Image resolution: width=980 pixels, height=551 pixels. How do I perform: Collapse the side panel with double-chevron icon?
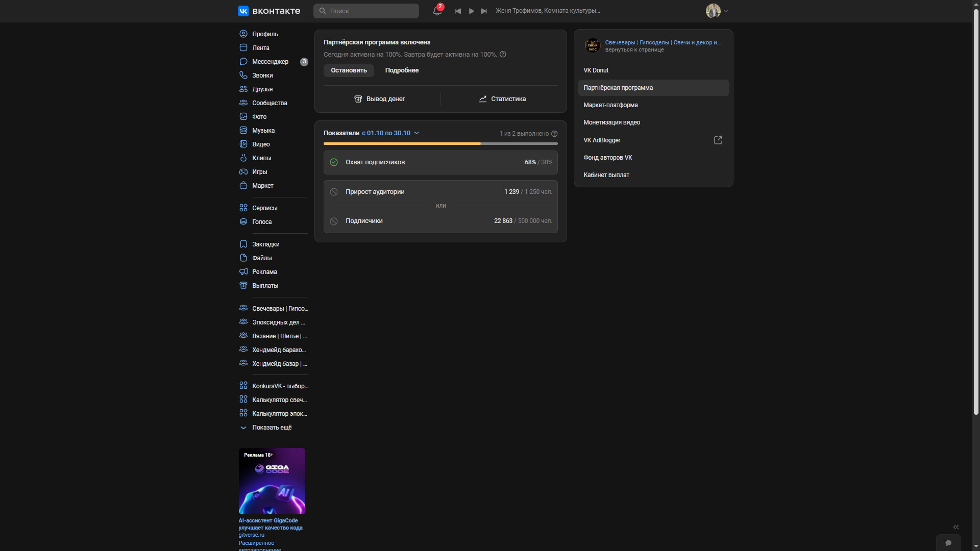coord(955,527)
